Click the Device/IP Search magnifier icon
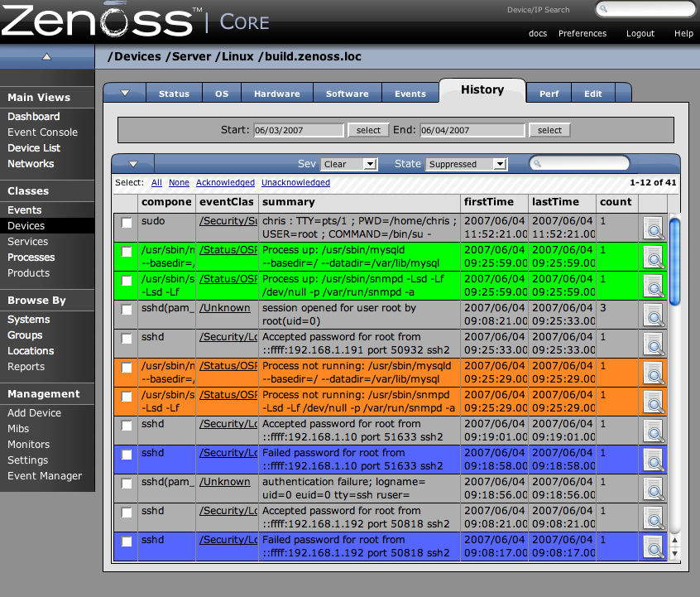The image size is (700, 597). 603,9
